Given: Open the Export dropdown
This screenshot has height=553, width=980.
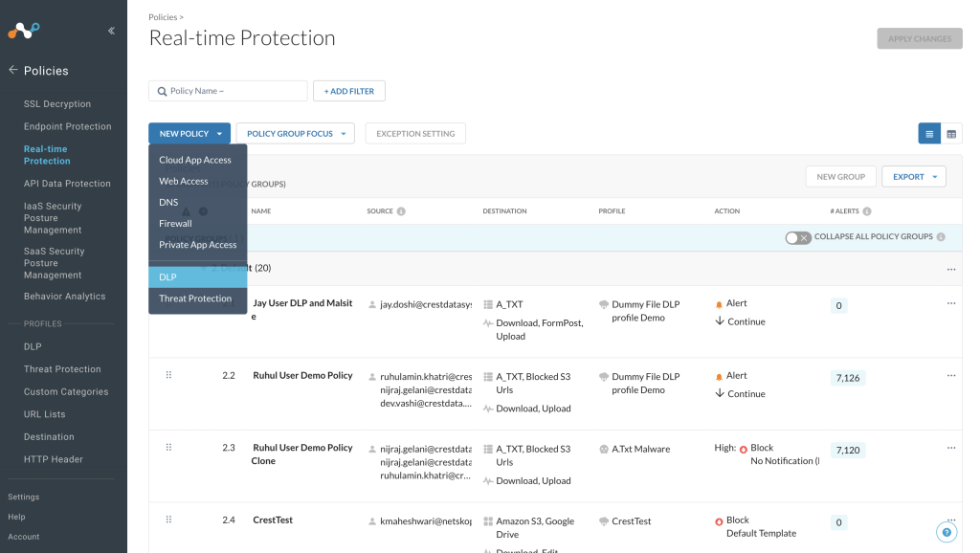Looking at the screenshot, I should [x=914, y=177].
